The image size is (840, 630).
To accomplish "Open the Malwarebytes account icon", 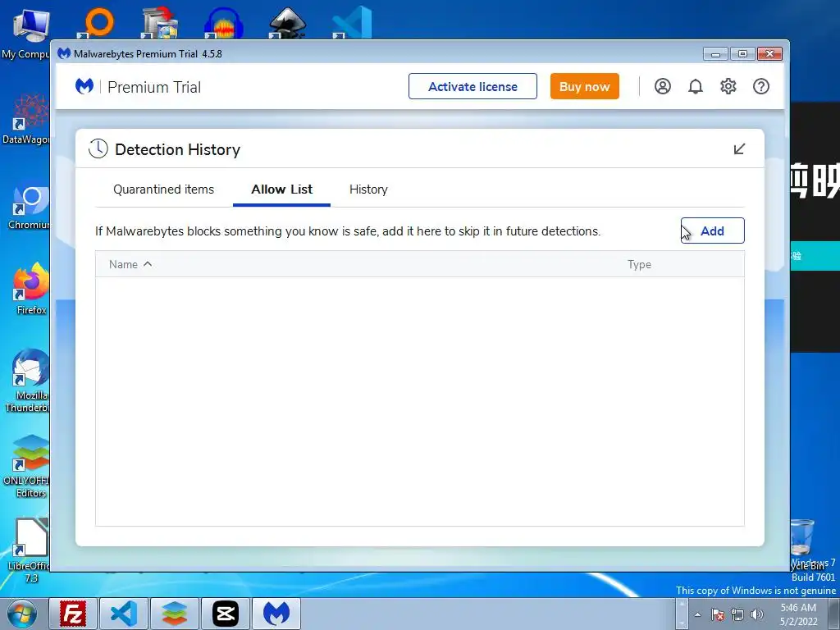I will tap(663, 86).
